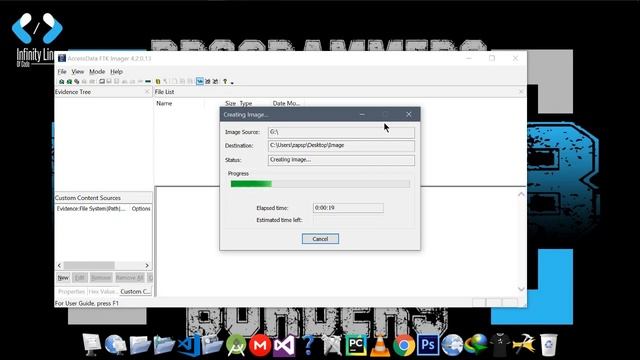Image resolution: width=640 pixels, height=360 pixels.
Task: Switch to the Hex Value tab
Action: click(x=103, y=292)
